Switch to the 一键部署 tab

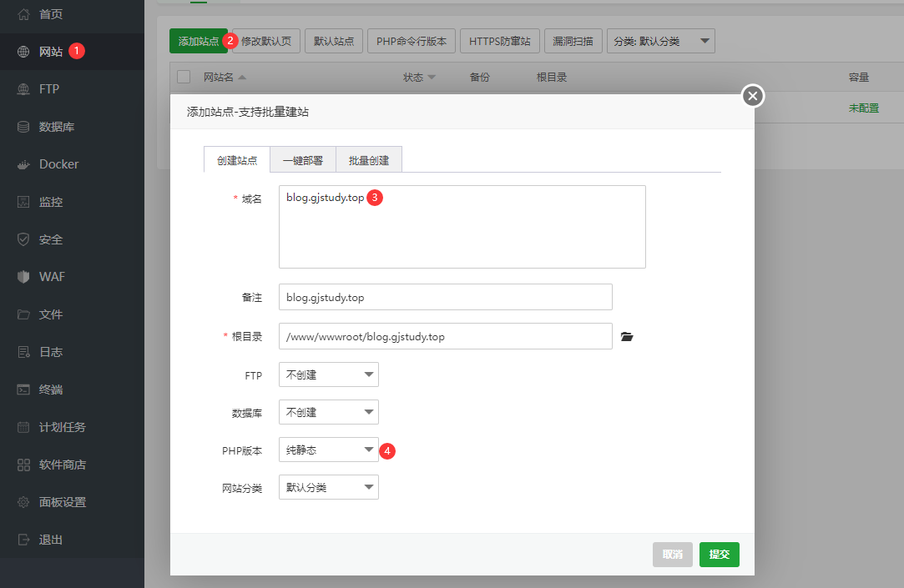click(303, 159)
